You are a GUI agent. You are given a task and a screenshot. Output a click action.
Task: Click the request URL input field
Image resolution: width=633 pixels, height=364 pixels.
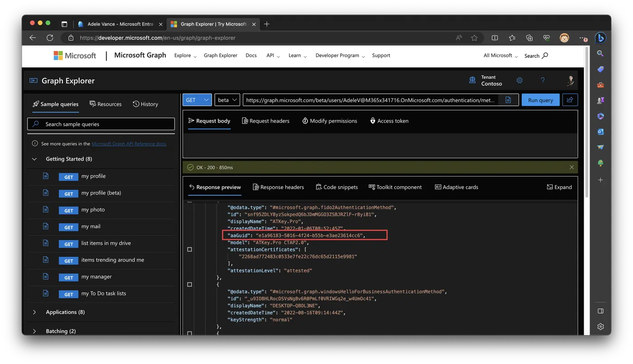370,100
